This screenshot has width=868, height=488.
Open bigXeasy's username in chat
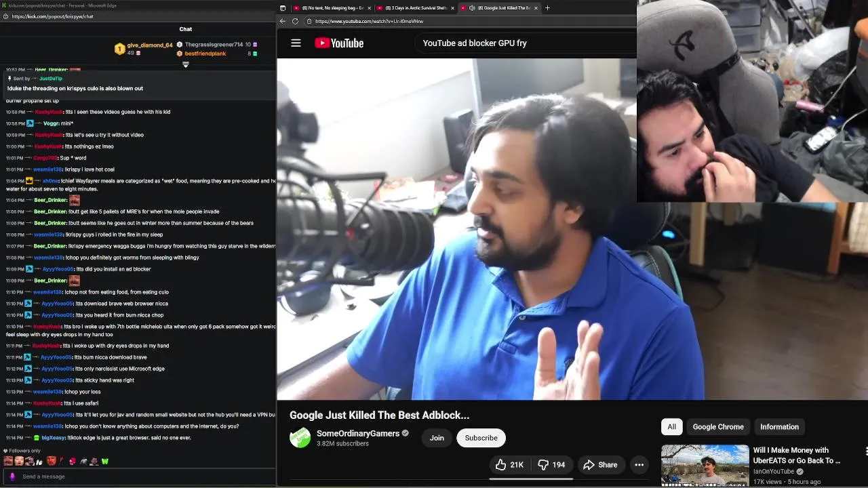click(53, 438)
